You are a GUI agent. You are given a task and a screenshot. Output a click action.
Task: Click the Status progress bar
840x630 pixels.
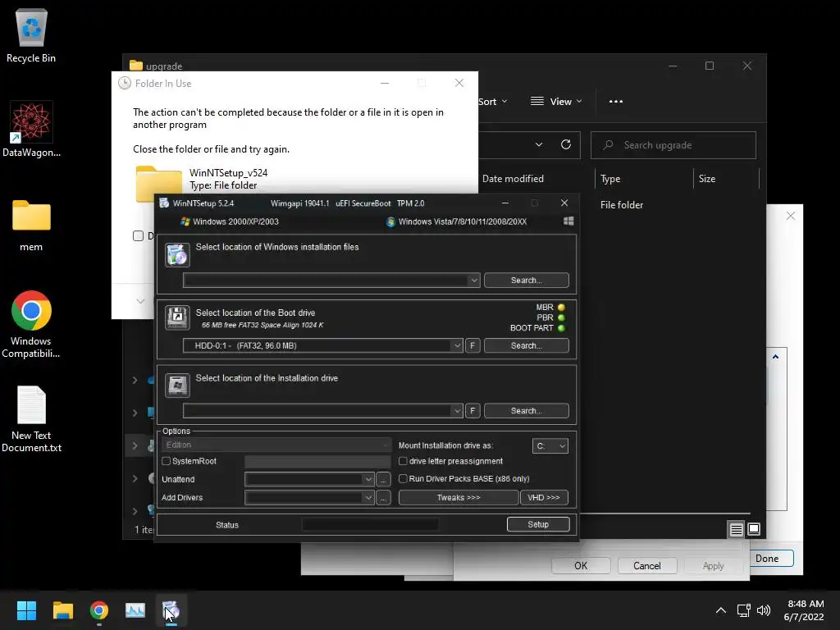tap(370, 525)
